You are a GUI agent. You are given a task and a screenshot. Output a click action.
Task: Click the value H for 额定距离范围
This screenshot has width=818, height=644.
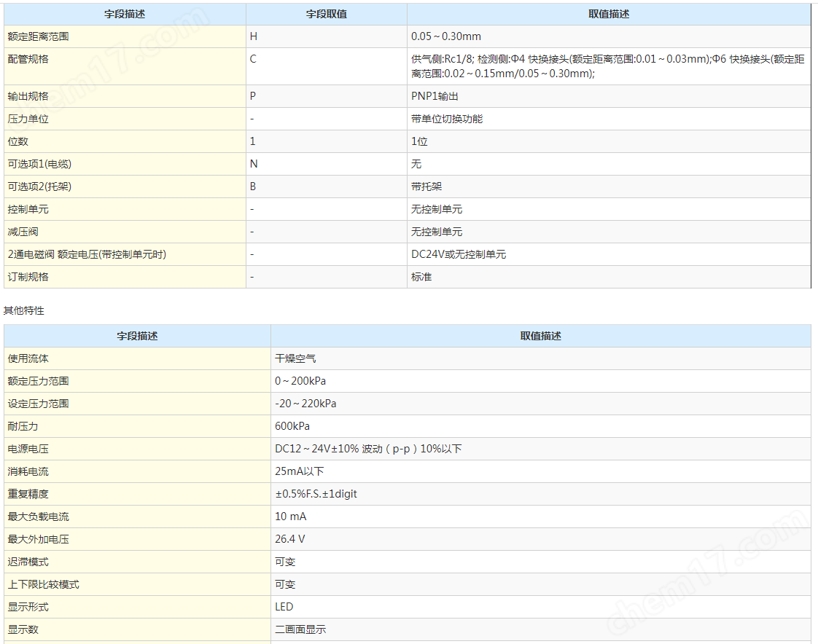pyautogui.click(x=252, y=36)
